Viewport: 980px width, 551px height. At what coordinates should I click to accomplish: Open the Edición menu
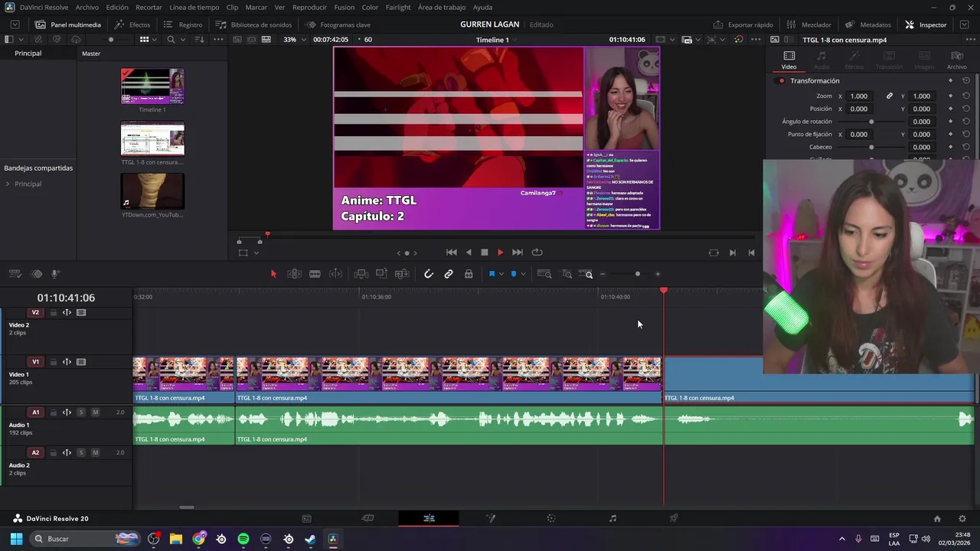click(117, 7)
